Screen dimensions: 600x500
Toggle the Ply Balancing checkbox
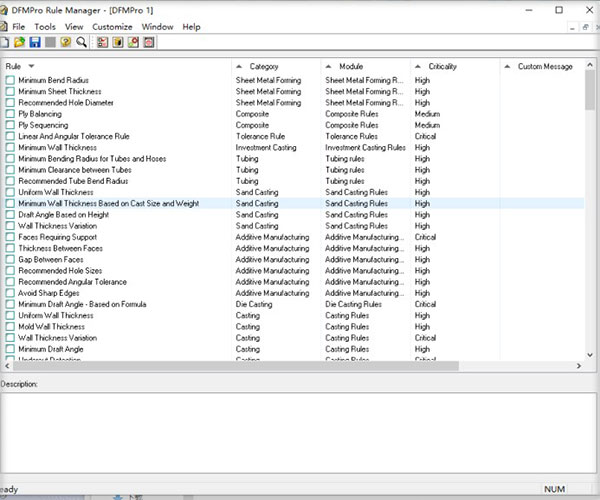tap(10, 114)
